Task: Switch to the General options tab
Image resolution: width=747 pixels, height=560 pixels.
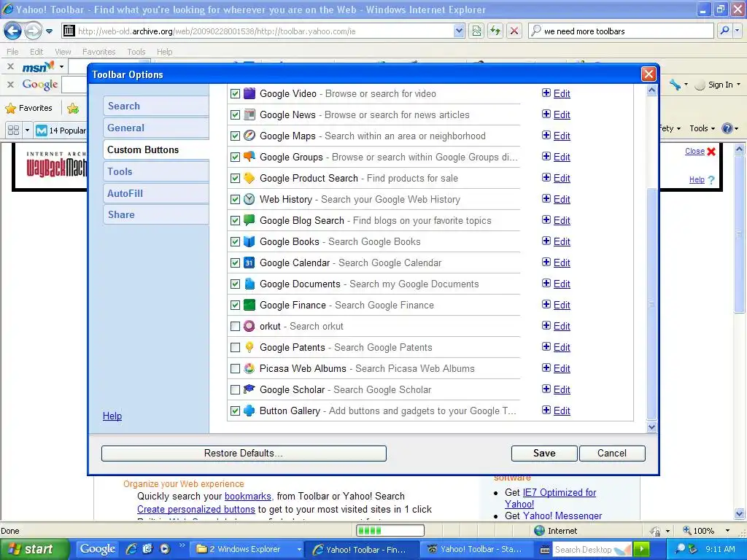Action: pos(156,128)
